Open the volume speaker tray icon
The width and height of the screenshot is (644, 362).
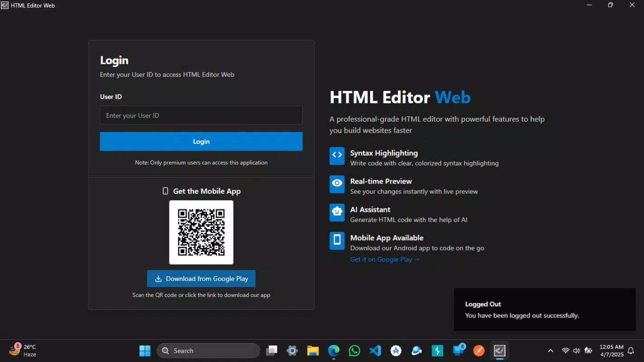tap(576, 351)
